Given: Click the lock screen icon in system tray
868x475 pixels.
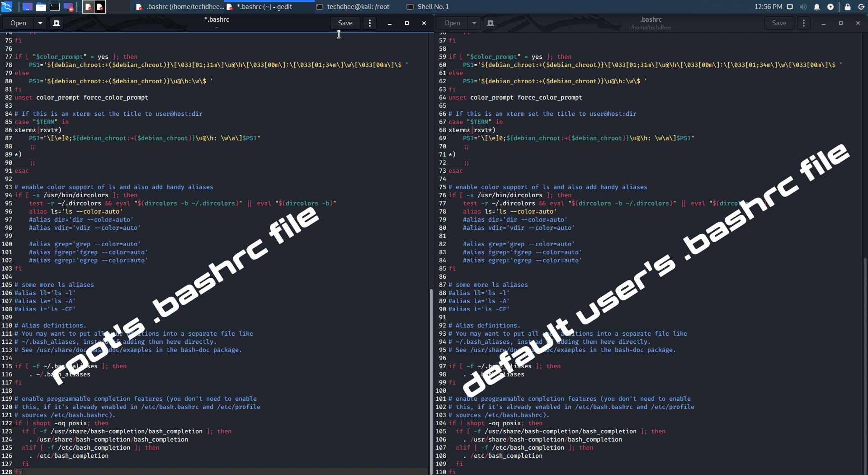Looking at the screenshot, I should tap(849, 7).
